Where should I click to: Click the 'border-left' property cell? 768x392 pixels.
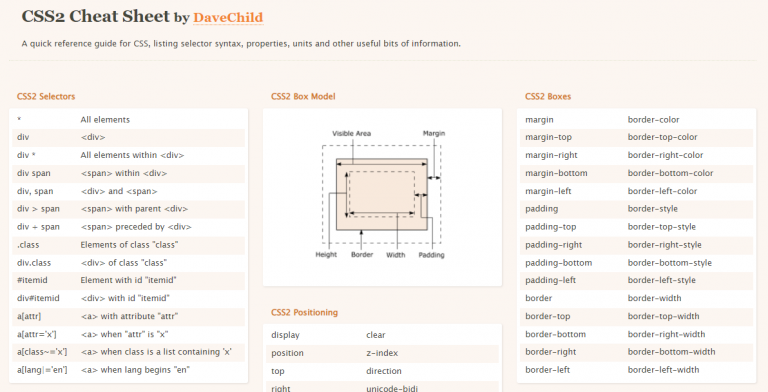[x=548, y=370]
